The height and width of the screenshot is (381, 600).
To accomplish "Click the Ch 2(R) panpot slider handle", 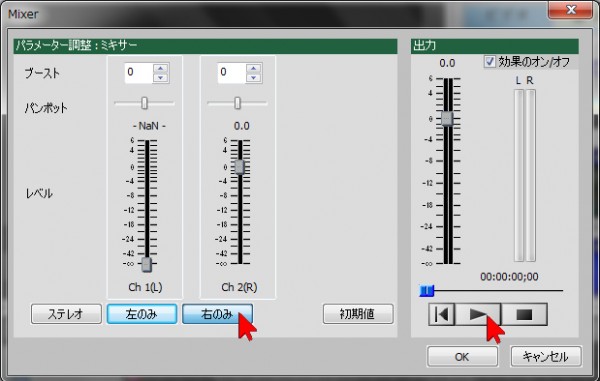I will (x=238, y=103).
